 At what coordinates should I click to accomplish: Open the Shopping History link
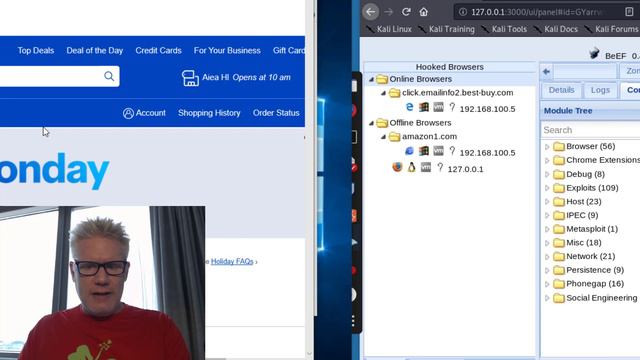tap(209, 113)
